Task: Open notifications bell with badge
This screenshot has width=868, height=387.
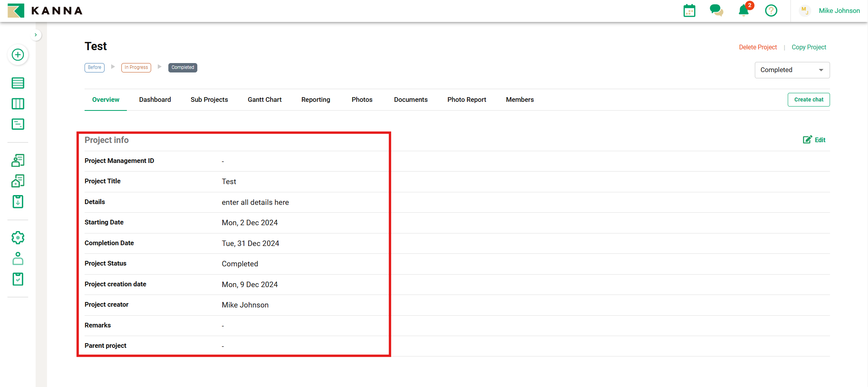Action: click(744, 11)
